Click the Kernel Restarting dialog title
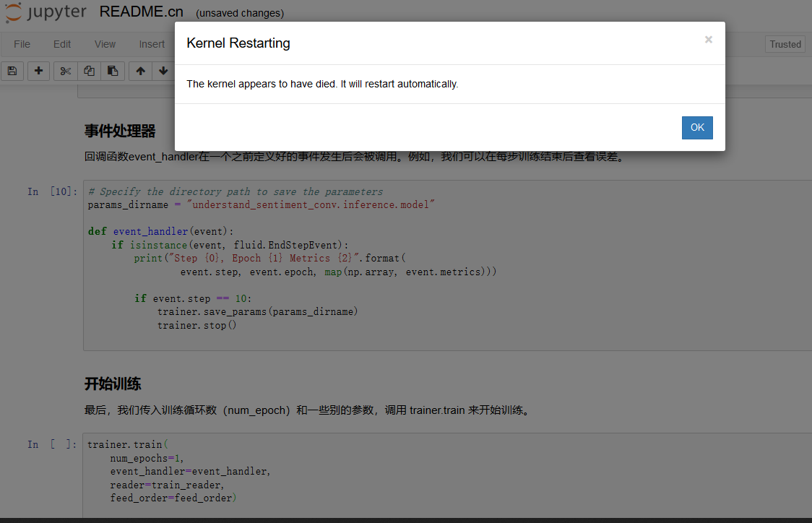 pyautogui.click(x=238, y=43)
